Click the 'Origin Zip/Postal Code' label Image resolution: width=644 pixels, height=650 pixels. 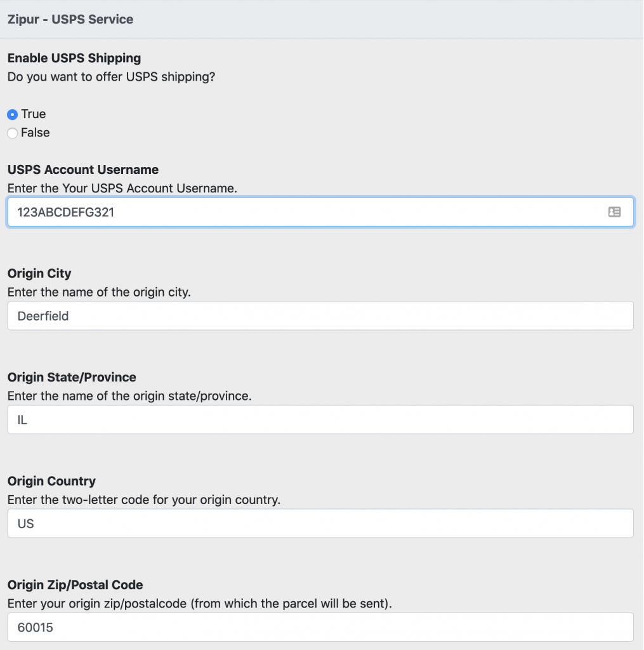[x=75, y=585]
